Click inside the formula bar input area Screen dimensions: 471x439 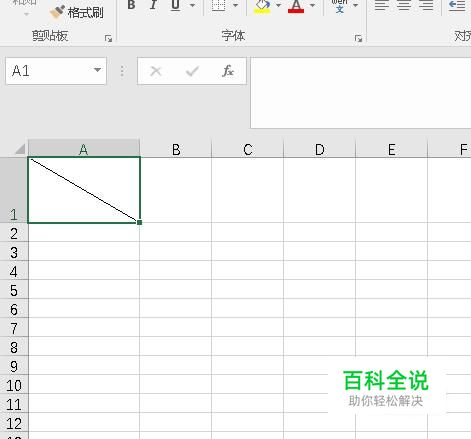point(361,93)
